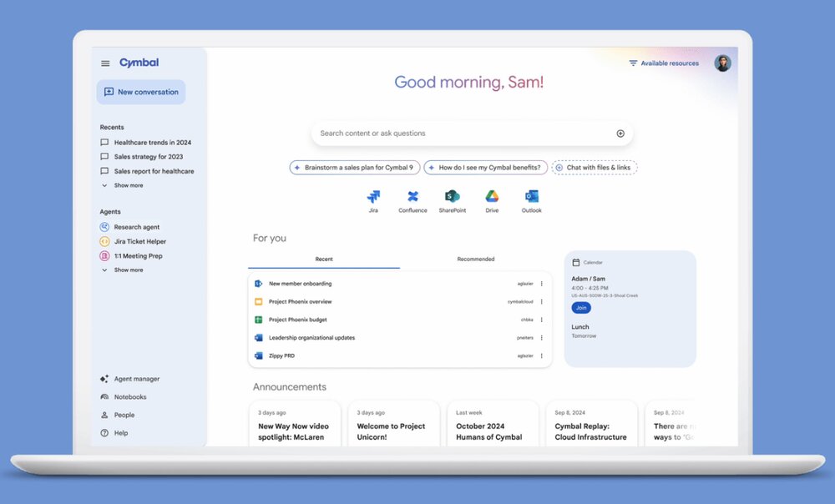Start a New conversation

tap(140, 92)
